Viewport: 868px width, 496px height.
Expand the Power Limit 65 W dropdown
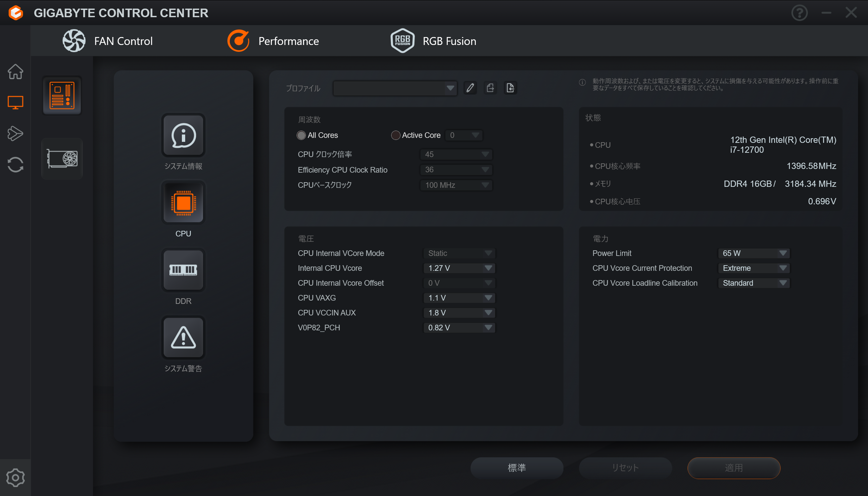(x=754, y=253)
